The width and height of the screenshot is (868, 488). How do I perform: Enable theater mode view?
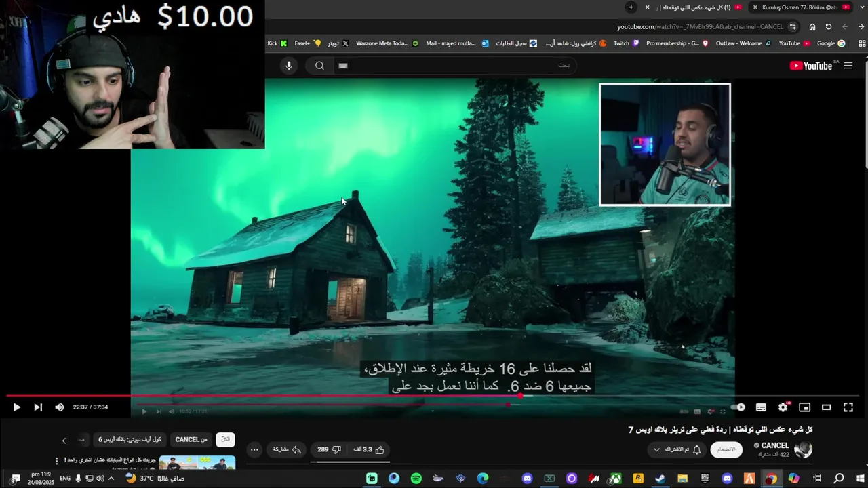[826, 407]
